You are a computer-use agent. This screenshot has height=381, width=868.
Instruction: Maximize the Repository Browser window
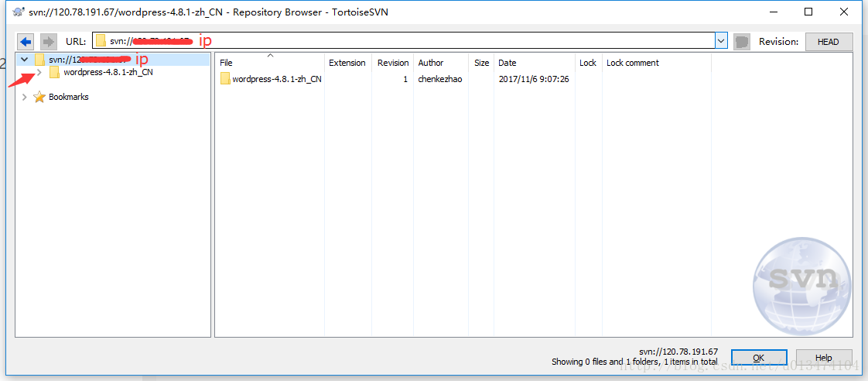coord(808,12)
